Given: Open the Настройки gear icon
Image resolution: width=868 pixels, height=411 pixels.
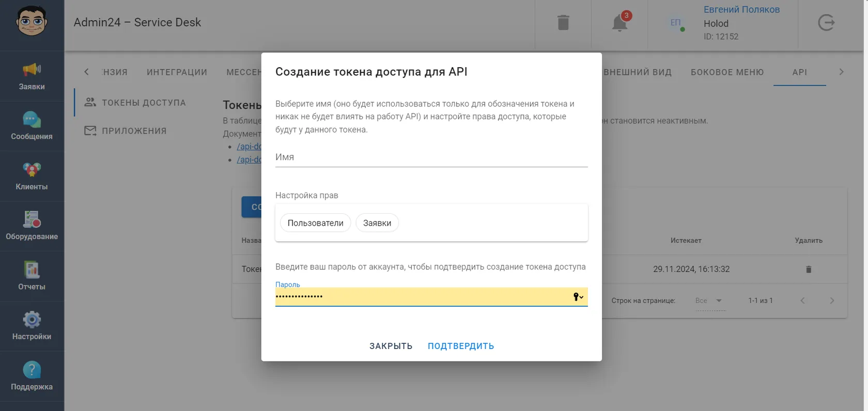Looking at the screenshot, I should coord(32,320).
